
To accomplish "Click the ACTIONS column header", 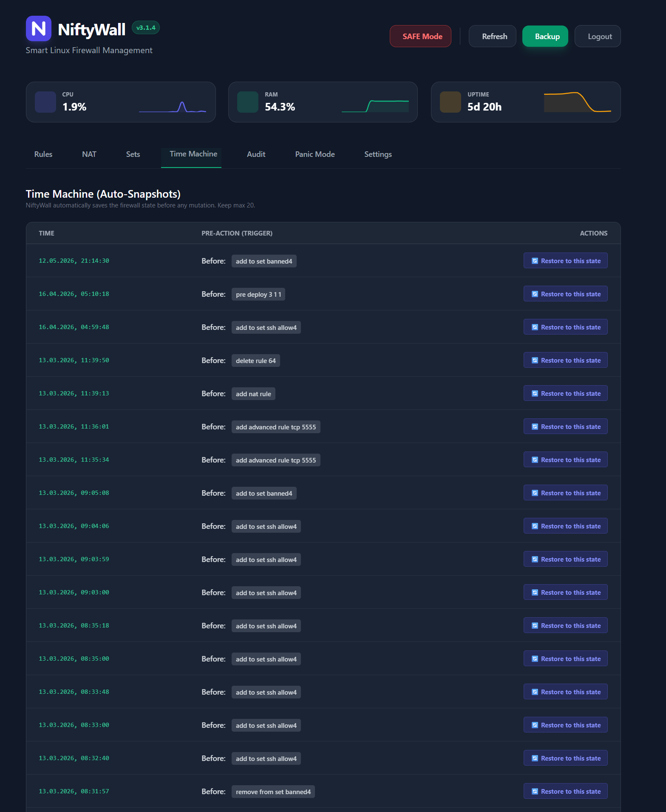I will pyautogui.click(x=593, y=233).
